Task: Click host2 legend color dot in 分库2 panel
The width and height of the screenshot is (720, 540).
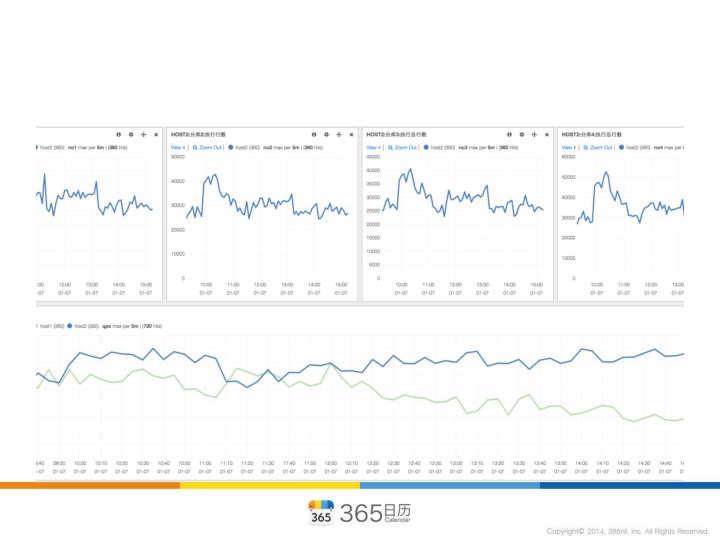Action: click(231, 147)
